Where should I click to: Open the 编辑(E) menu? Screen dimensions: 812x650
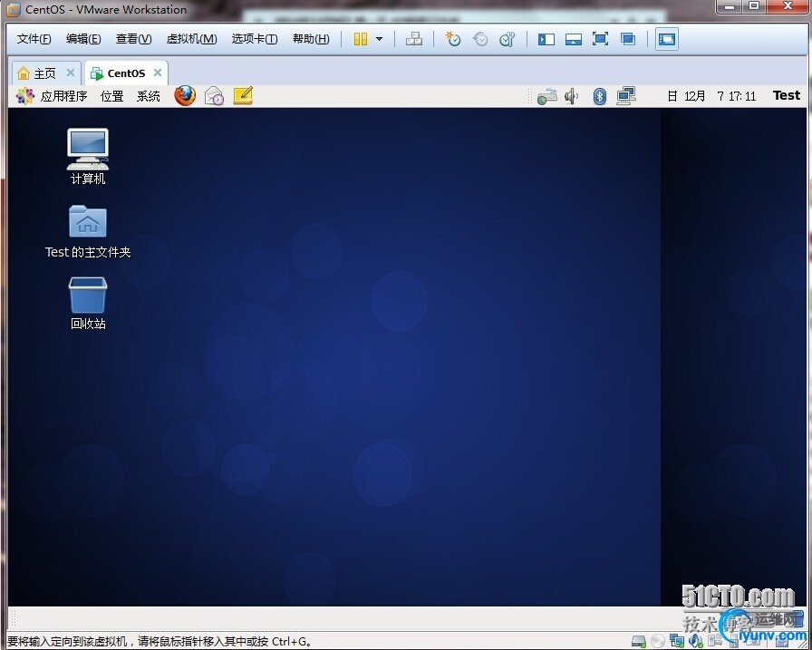[83, 39]
